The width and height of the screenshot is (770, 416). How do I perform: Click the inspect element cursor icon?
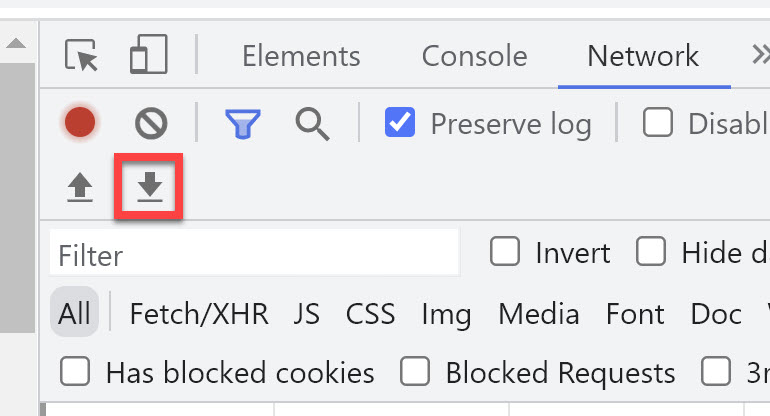[x=81, y=55]
